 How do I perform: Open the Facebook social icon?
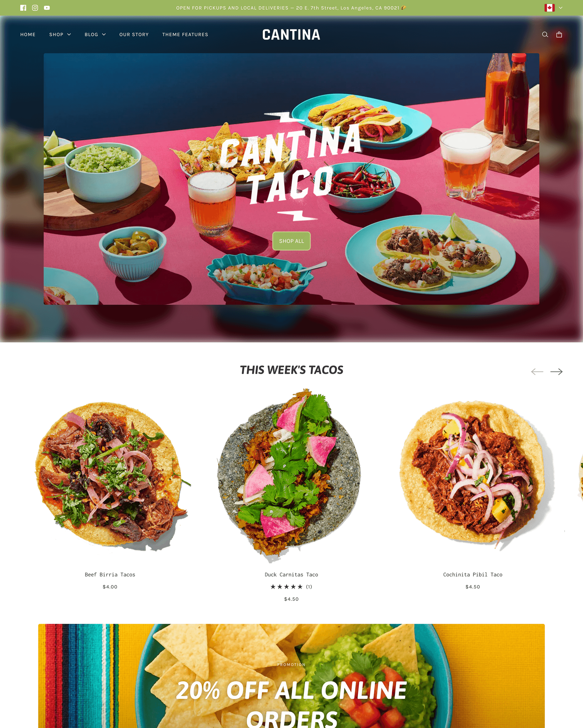coord(23,8)
